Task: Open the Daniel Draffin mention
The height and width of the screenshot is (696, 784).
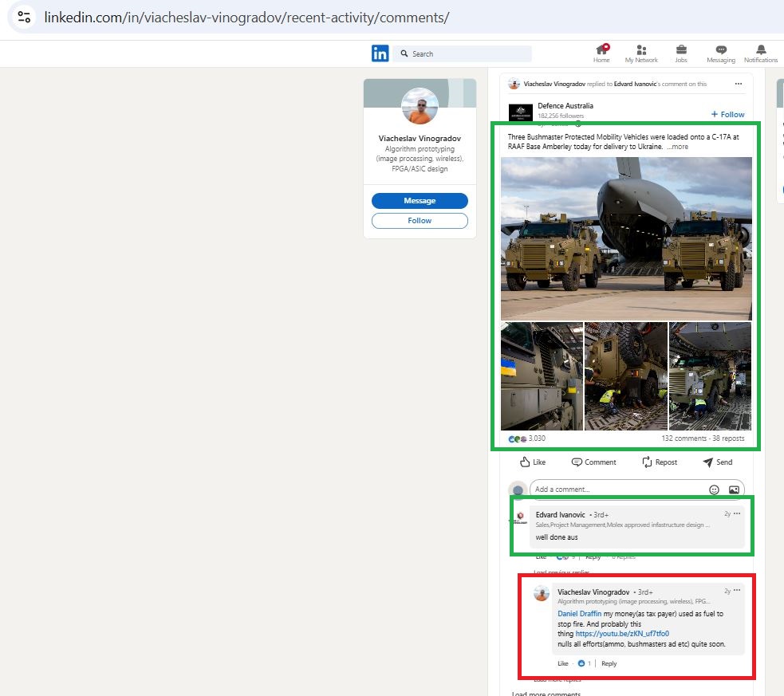Action: (x=580, y=614)
